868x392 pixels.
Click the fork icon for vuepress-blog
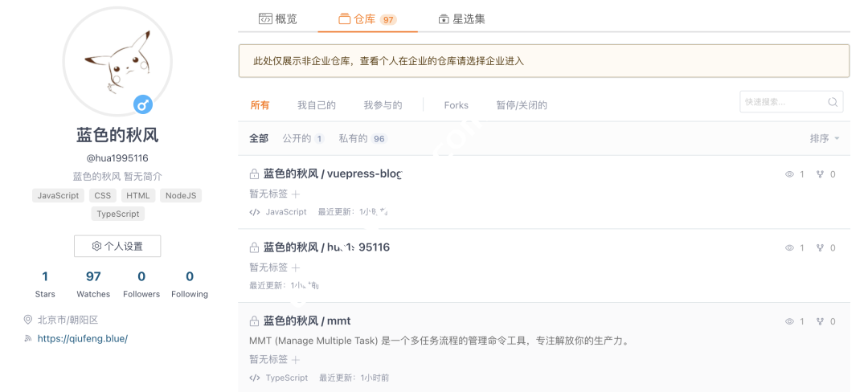820,174
